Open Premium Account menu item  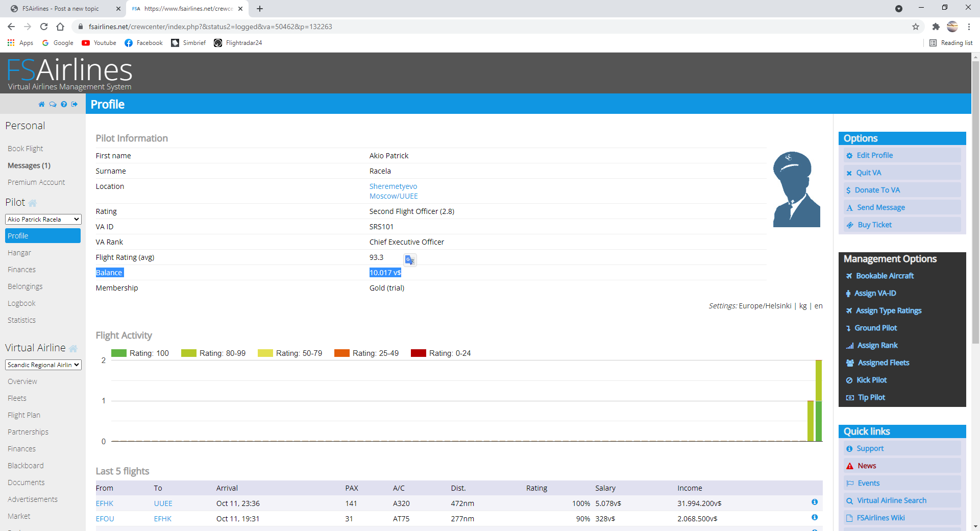coord(36,182)
